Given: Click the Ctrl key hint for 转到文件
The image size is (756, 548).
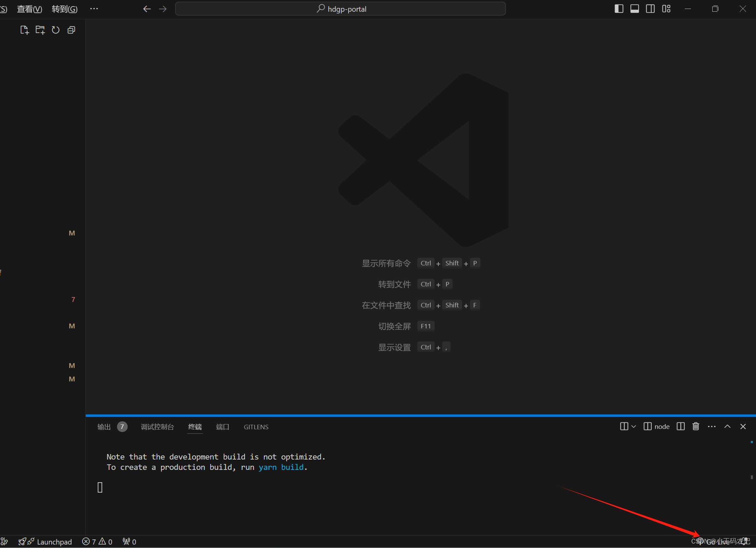Looking at the screenshot, I should coord(426,284).
